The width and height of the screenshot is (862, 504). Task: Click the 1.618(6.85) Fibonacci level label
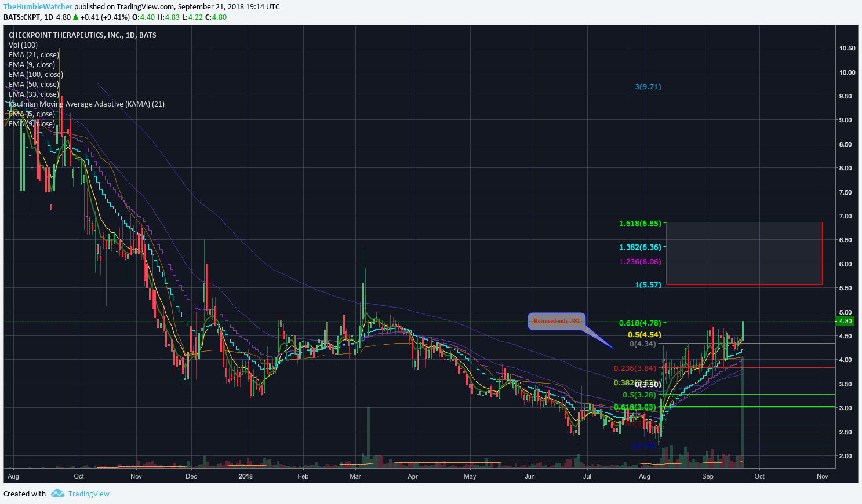pos(640,224)
